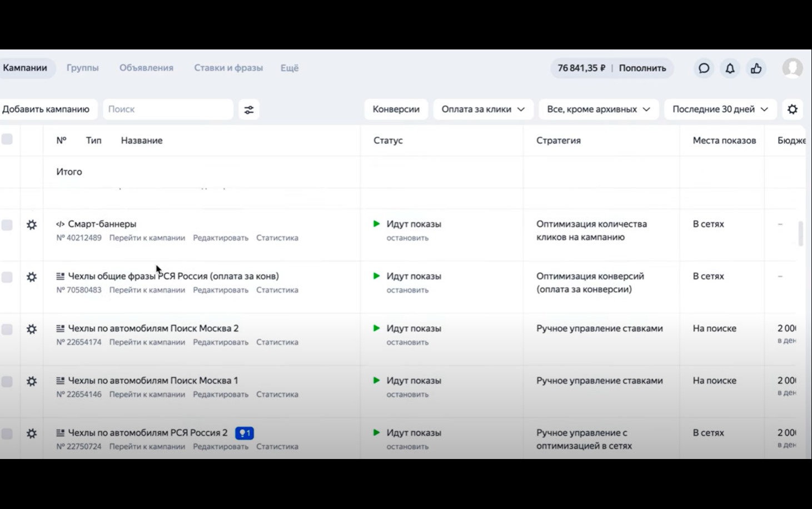Expand the Оплата за клики dropdown
This screenshot has height=509, width=812.
pyautogui.click(x=482, y=109)
